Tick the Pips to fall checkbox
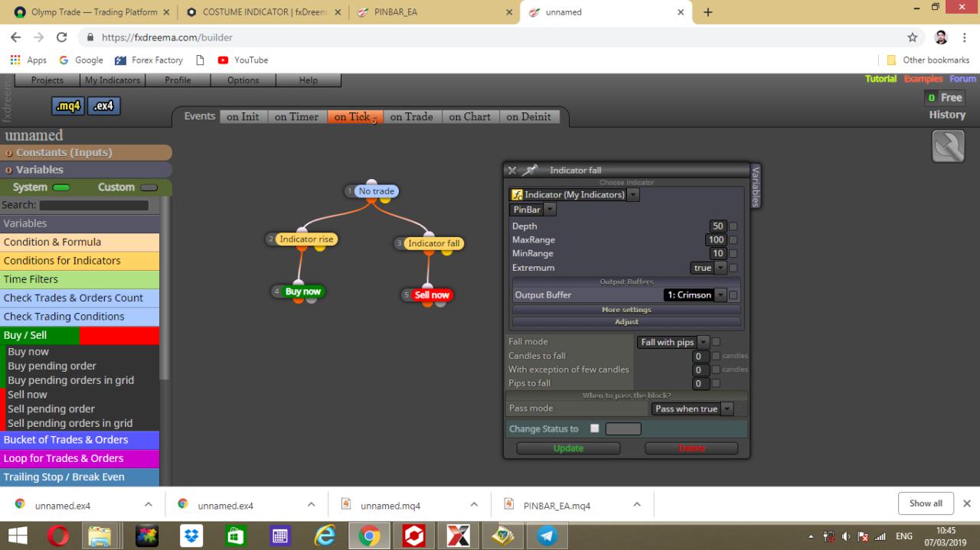Screen dimensions: 980x550 716,383
